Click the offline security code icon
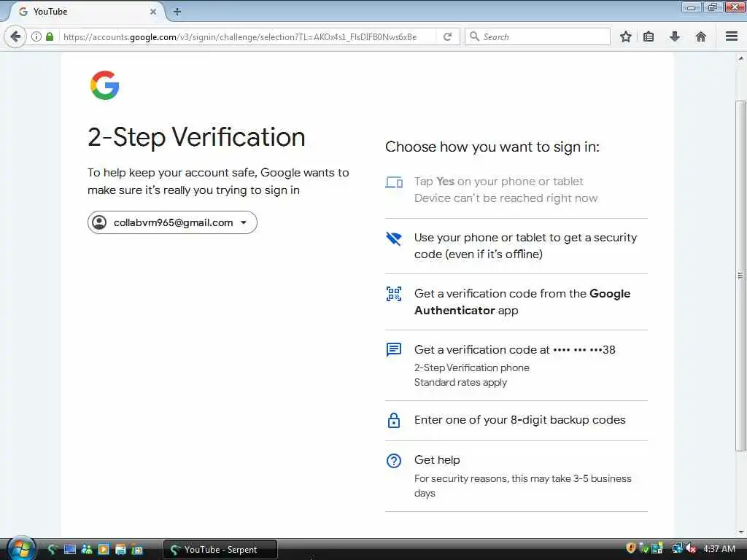Screen dimensions: 747x560 coord(394,238)
